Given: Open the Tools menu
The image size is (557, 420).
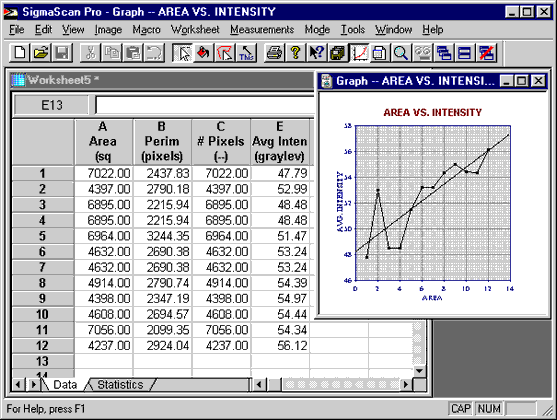Looking at the screenshot, I should pyautogui.click(x=353, y=29).
